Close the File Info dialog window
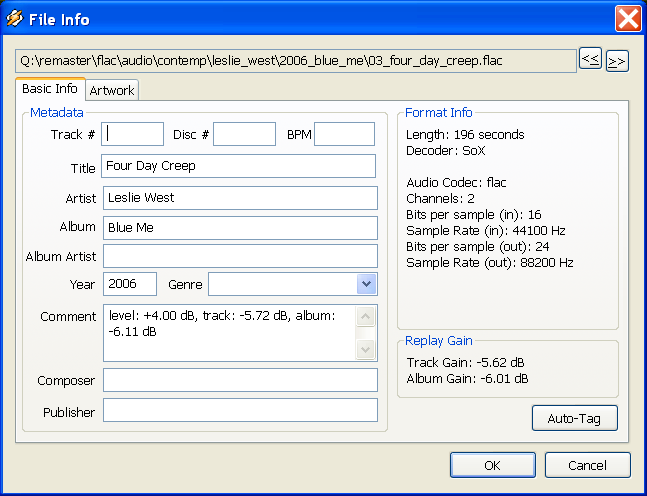The height and width of the screenshot is (496, 647). click(x=627, y=19)
